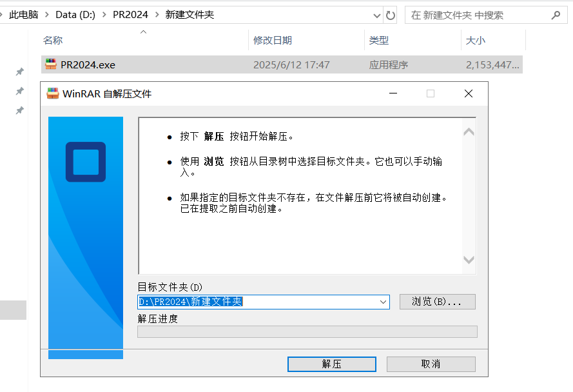This screenshot has width=573, height=392.
Task: Click the second pin icon in sidebar
Action: (20, 91)
